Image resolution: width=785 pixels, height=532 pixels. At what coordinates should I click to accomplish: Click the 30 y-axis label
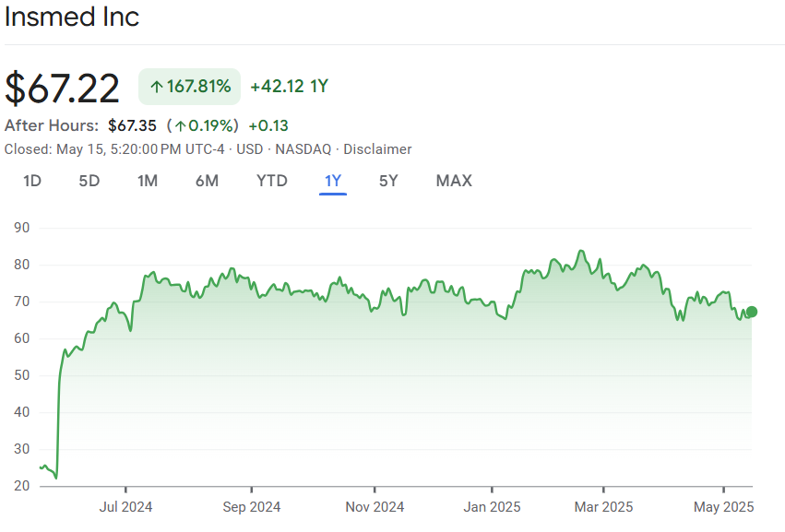[x=22, y=449]
